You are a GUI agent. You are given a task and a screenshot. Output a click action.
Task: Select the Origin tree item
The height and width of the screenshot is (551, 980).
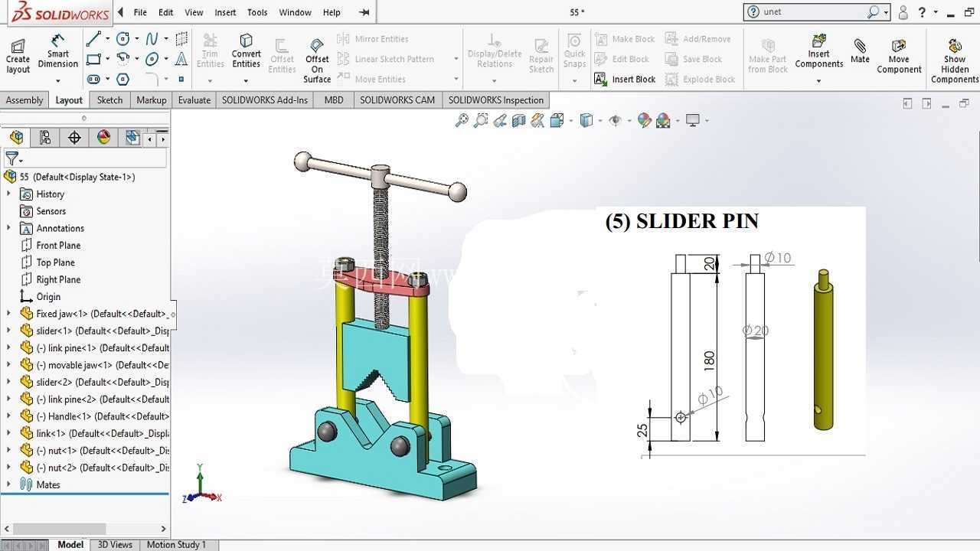tap(48, 297)
